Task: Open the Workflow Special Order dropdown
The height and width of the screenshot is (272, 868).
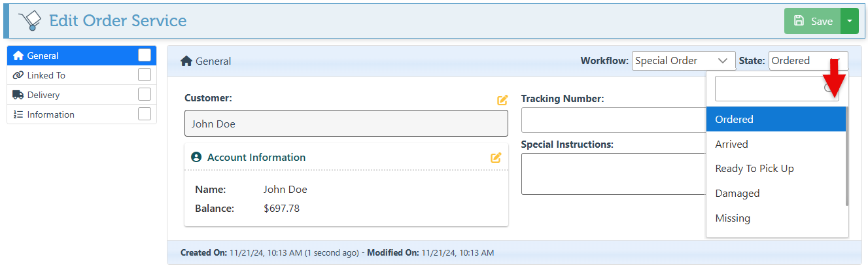Action: tap(684, 61)
